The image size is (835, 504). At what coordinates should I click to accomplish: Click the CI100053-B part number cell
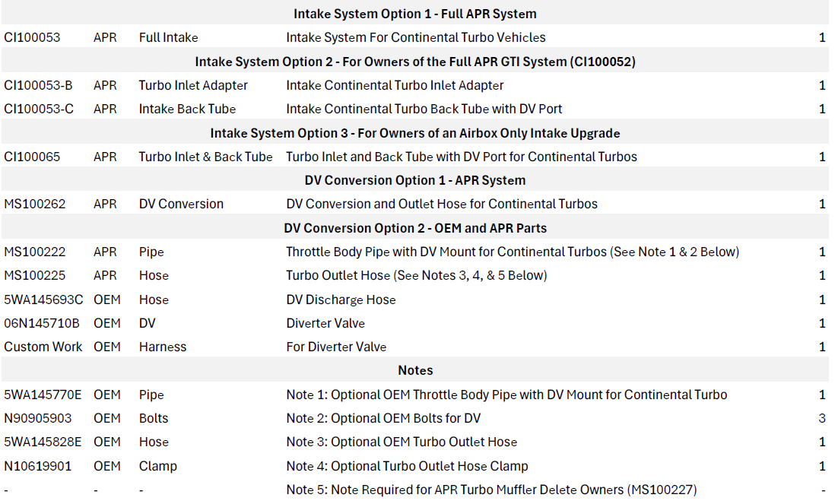(x=38, y=85)
